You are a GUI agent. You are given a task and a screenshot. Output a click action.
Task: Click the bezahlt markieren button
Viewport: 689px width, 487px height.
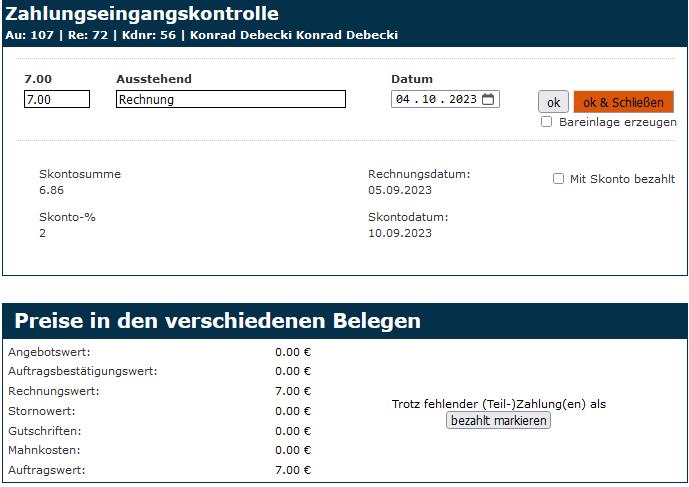coord(498,421)
